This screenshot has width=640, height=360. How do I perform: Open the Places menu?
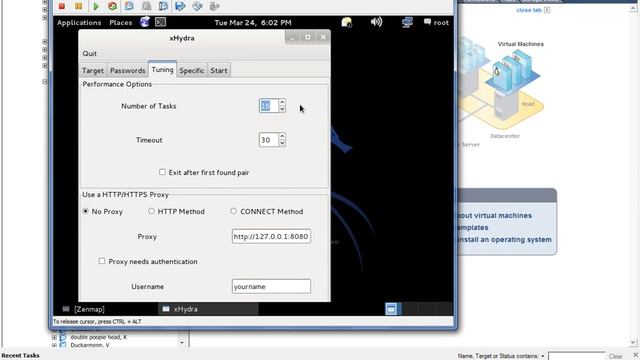[120, 22]
